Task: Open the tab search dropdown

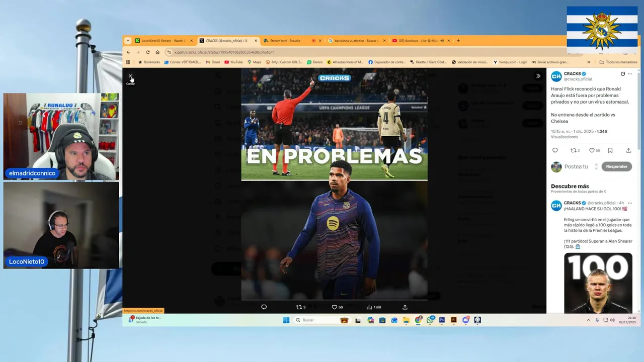Action: [x=127, y=41]
